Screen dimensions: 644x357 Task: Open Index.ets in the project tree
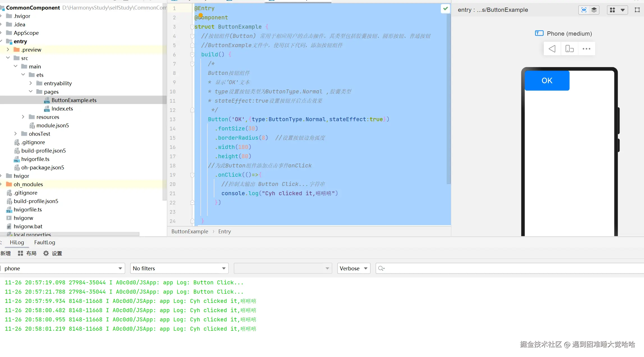pyautogui.click(x=62, y=109)
